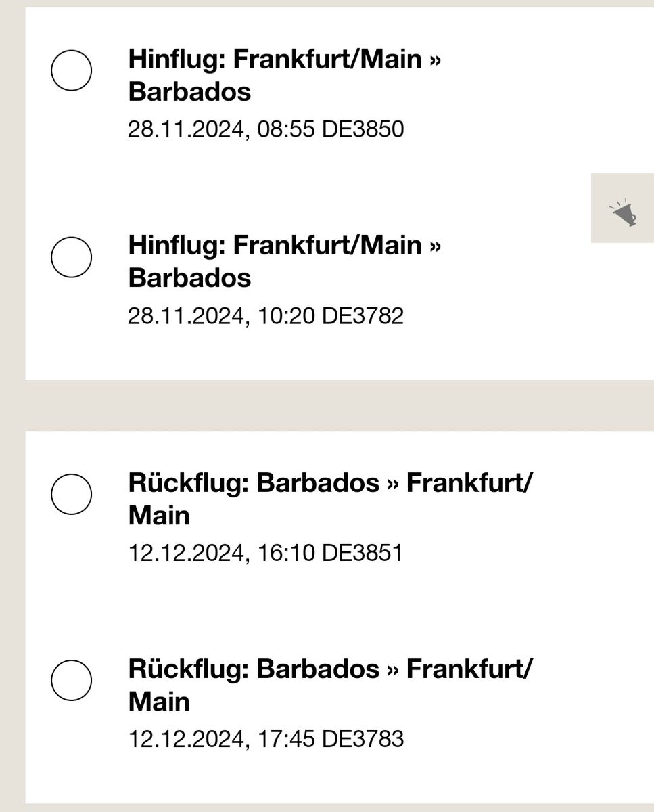Choose the 17:45 DE3783 return flight radio button
This screenshot has height=812, width=654.
click(72, 680)
